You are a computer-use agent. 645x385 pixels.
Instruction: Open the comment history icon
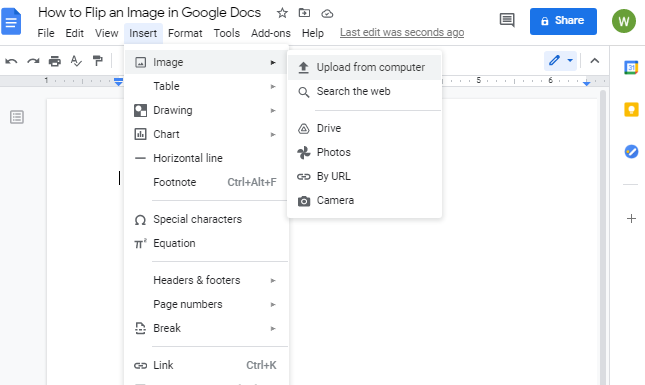[507, 20]
